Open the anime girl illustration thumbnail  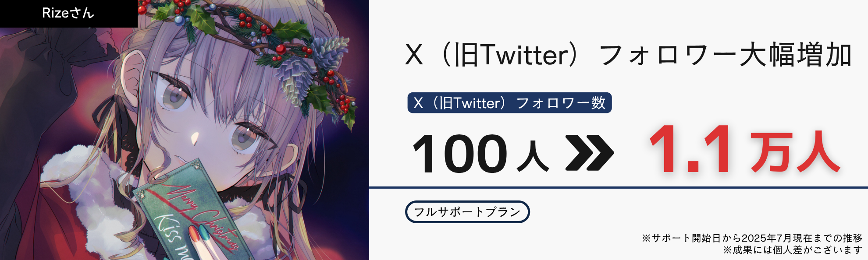(x=185, y=130)
